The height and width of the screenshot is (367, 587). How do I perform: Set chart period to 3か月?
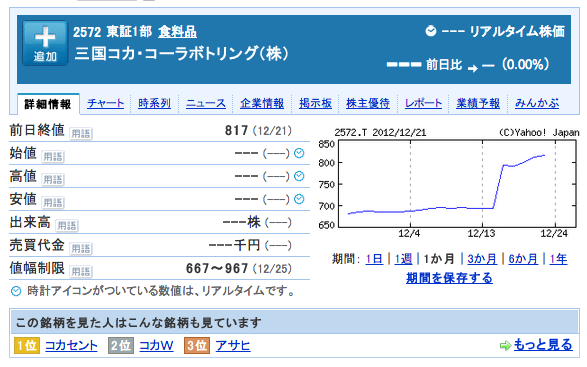tap(482, 259)
